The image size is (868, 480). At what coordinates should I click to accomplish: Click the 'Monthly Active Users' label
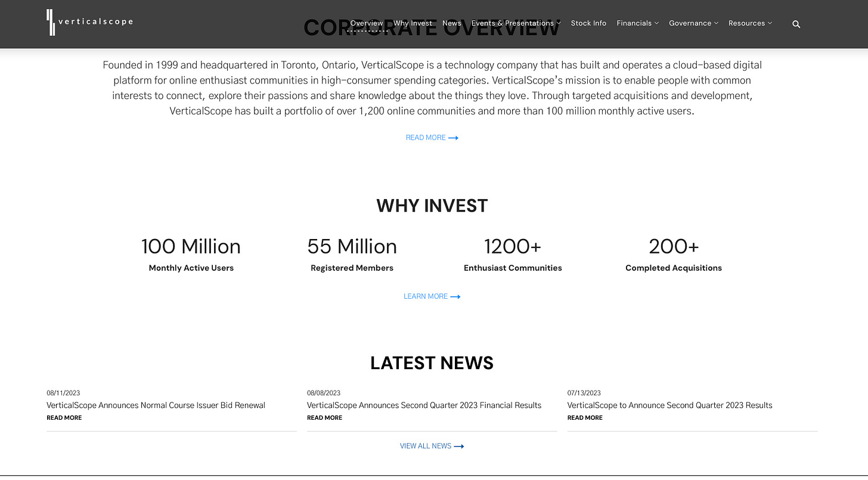pos(191,268)
